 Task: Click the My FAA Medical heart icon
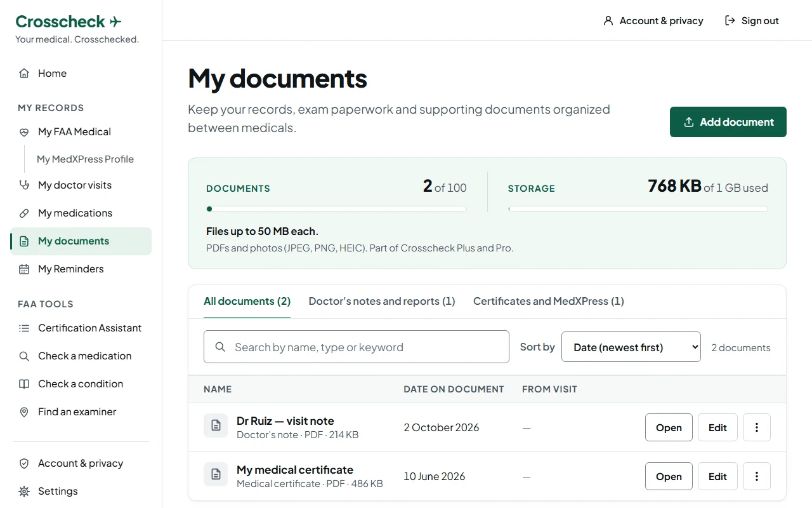(x=24, y=132)
